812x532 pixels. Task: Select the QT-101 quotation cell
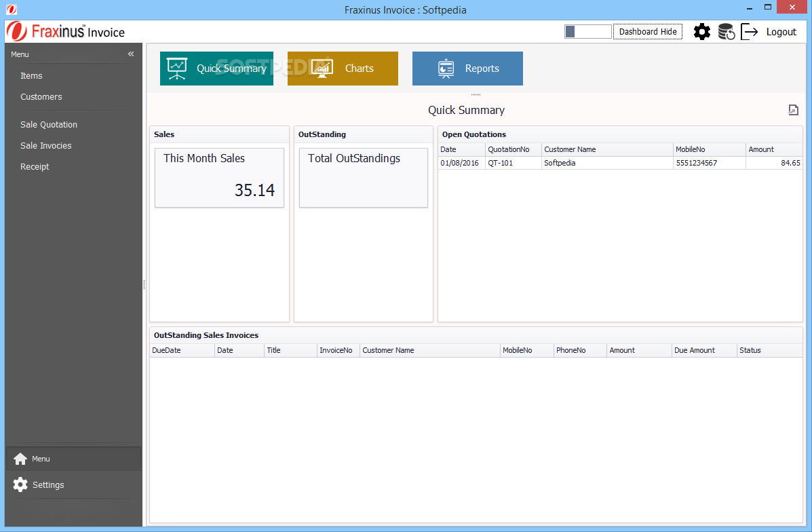pyautogui.click(x=514, y=163)
